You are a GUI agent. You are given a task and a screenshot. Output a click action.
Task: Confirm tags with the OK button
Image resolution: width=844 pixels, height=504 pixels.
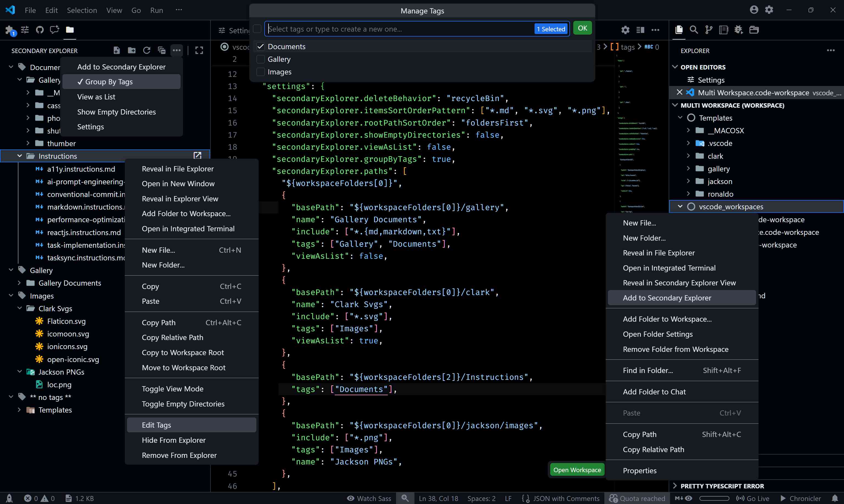pyautogui.click(x=582, y=28)
